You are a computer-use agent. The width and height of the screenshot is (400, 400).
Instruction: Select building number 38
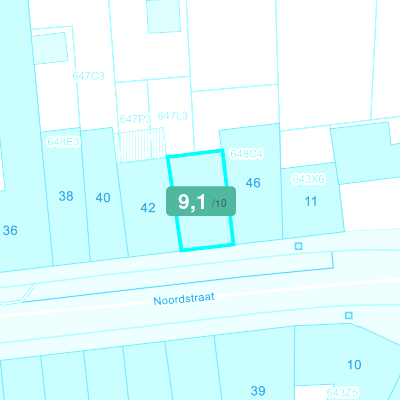[x=66, y=196]
